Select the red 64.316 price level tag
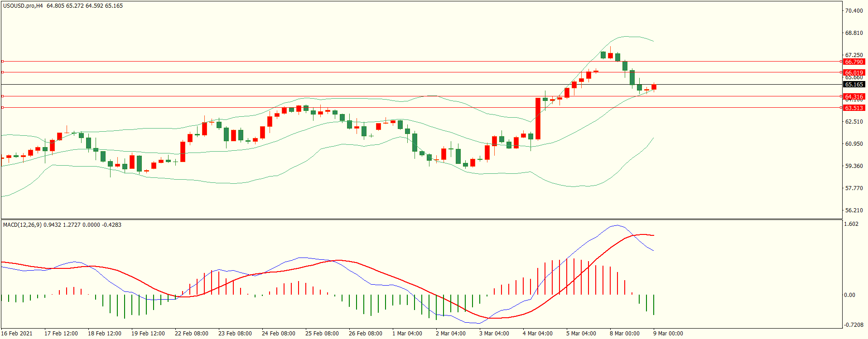Image resolution: width=868 pixels, height=339 pixels. pos(854,96)
